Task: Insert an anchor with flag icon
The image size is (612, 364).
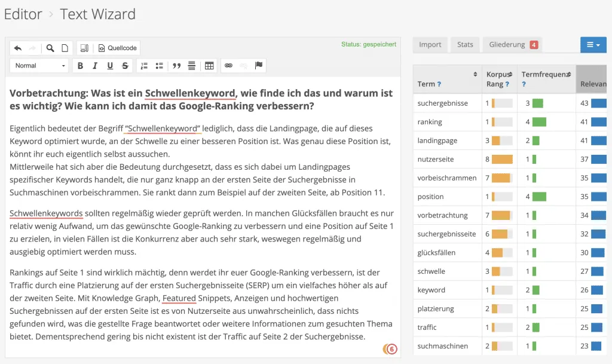Action: [x=258, y=65]
